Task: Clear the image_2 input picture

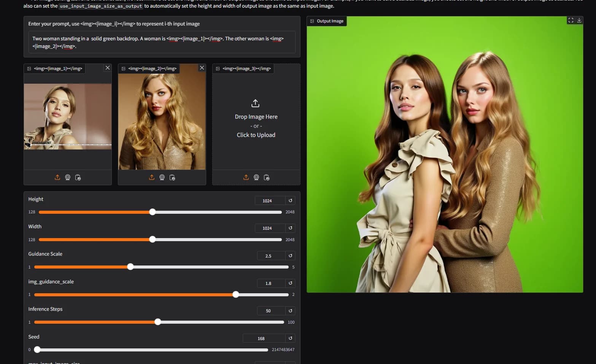Action: tap(202, 68)
